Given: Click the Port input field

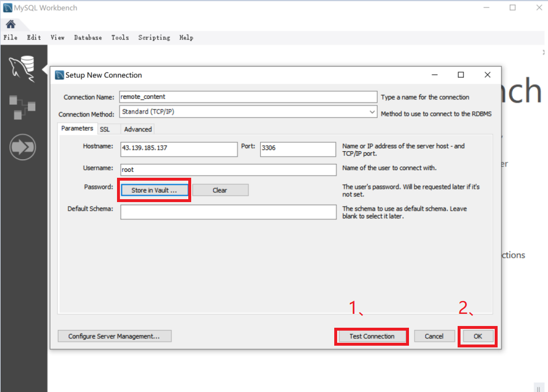Looking at the screenshot, I should pyautogui.click(x=298, y=149).
